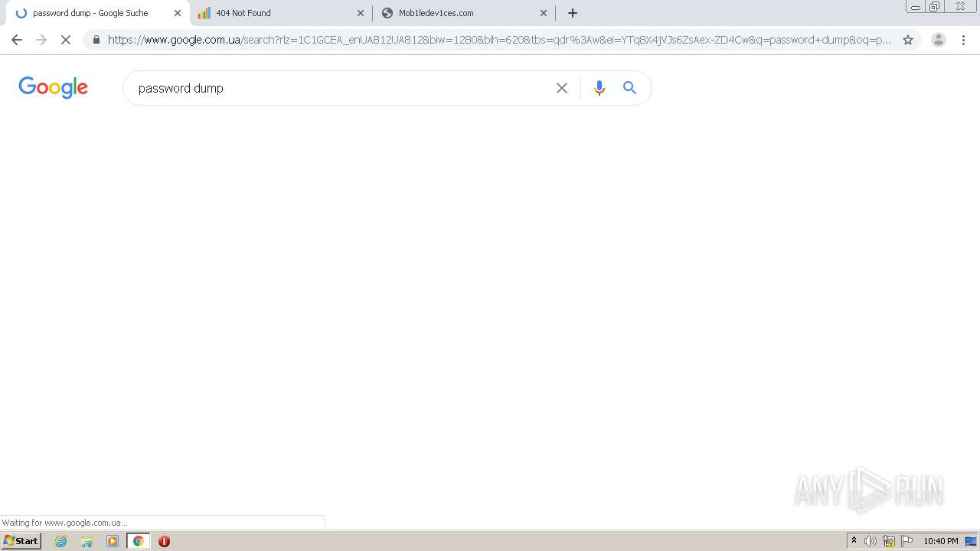Open the red Opera taskbar icon
This screenshot has height=551, width=980.
pos(164,541)
